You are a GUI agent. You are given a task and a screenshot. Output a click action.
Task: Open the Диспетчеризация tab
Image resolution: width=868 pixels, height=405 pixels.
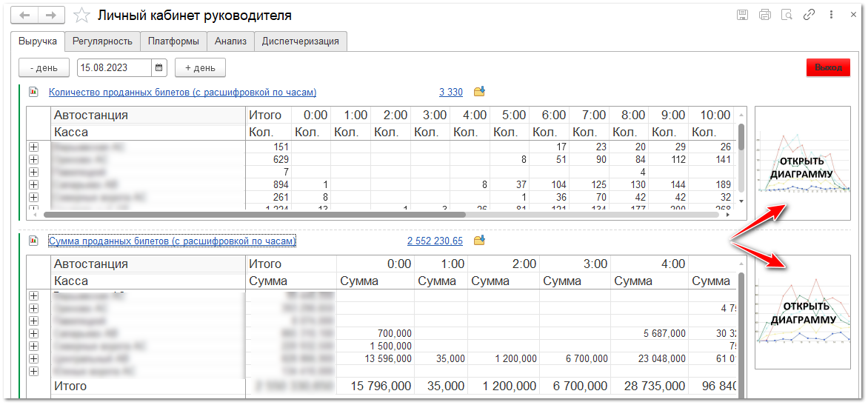300,41
